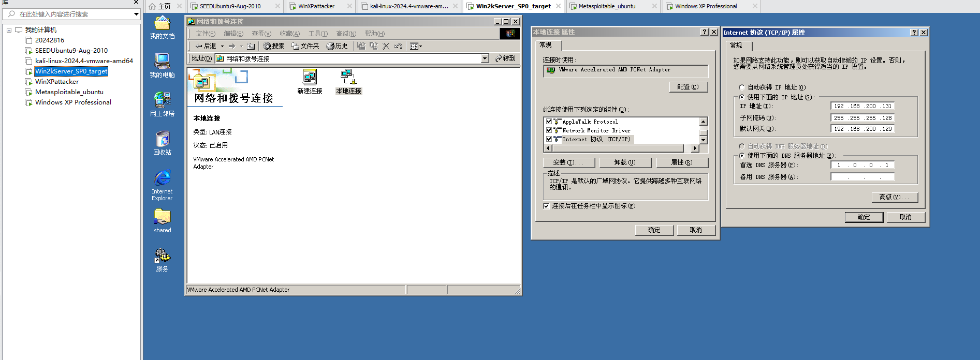Click the 后退 back button
Viewport: 980px width, 360px height.
click(206, 46)
